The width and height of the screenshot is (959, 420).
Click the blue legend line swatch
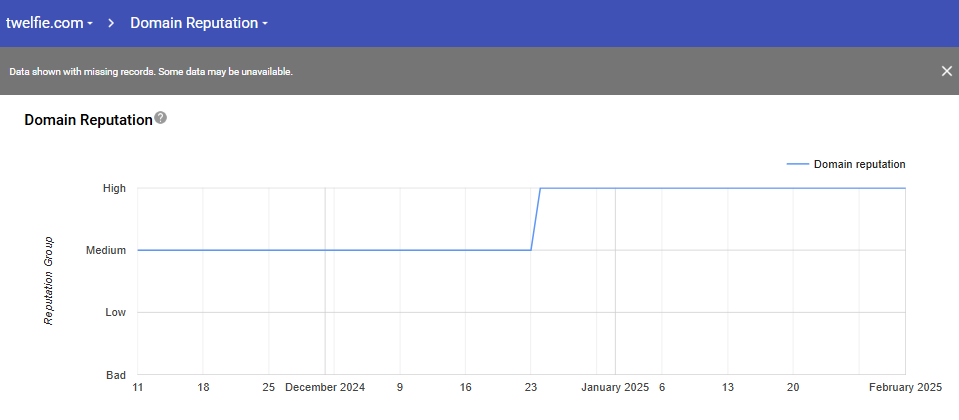(797, 164)
